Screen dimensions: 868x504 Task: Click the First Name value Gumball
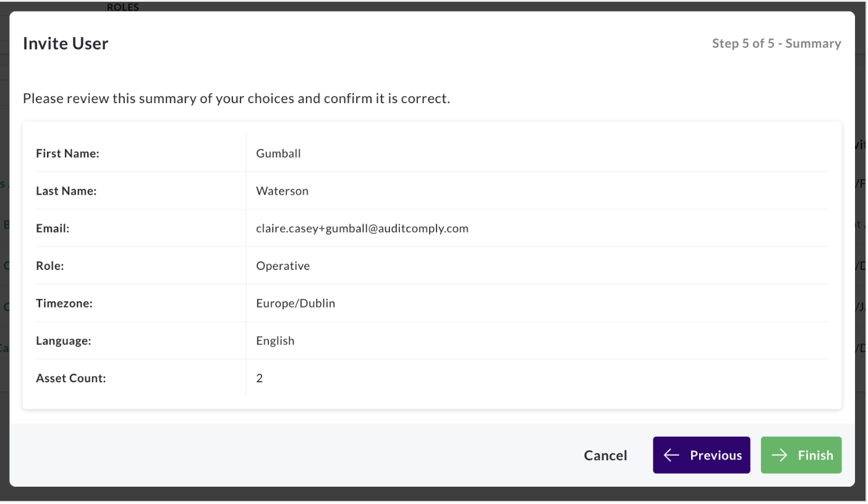pyautogui.click(x=278, y=154)
